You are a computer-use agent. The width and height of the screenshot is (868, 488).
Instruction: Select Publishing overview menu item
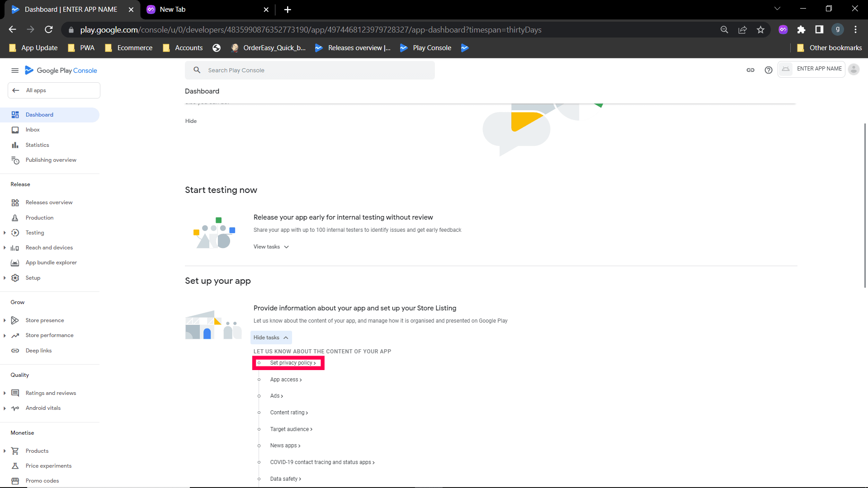pyautogui.click(x=51, y=160)
